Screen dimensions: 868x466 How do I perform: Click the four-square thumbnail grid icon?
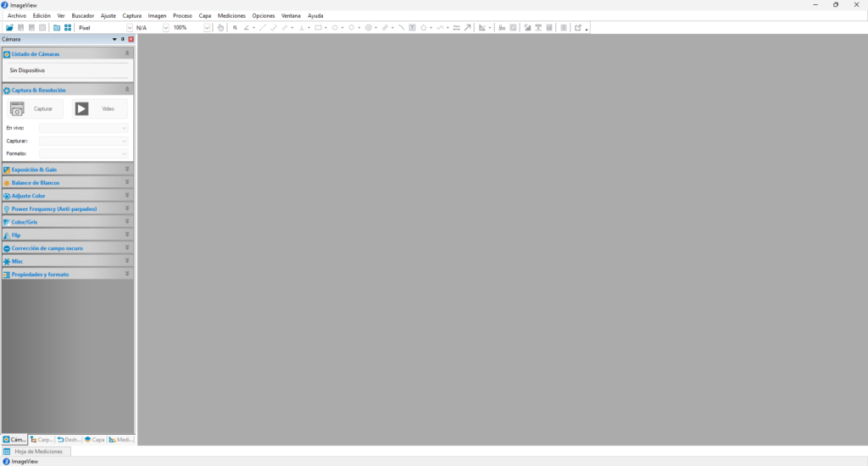pos(68,28)
